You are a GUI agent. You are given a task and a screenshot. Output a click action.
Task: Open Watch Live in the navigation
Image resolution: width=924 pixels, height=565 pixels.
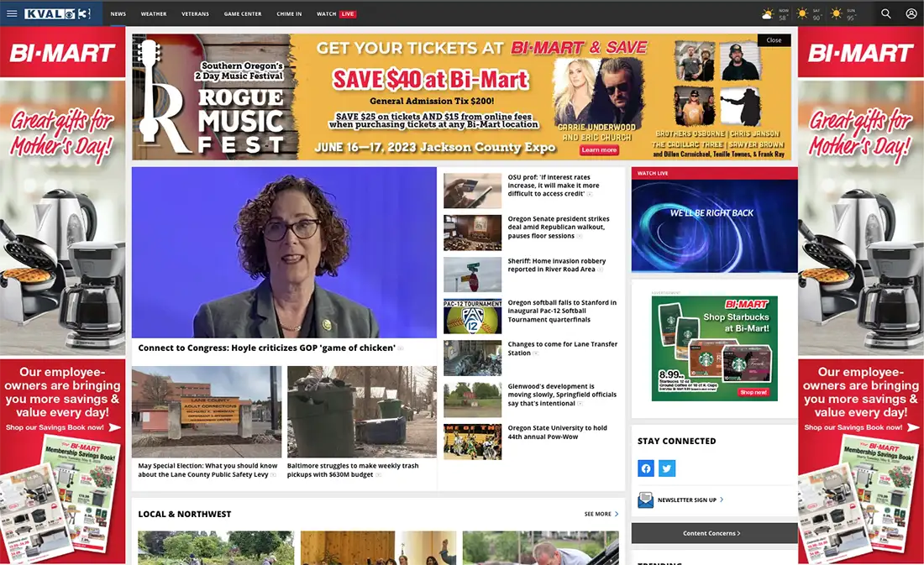[x=336, y=13]
